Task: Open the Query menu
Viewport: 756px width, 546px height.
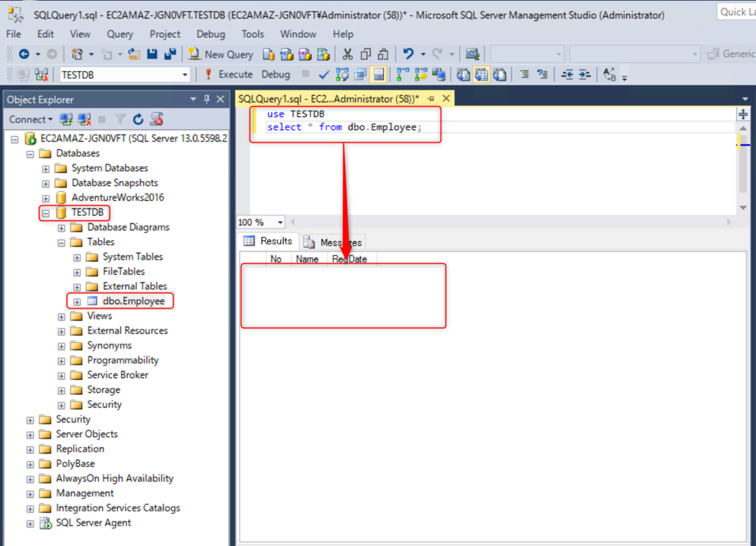Action: [x=120, y=34]
